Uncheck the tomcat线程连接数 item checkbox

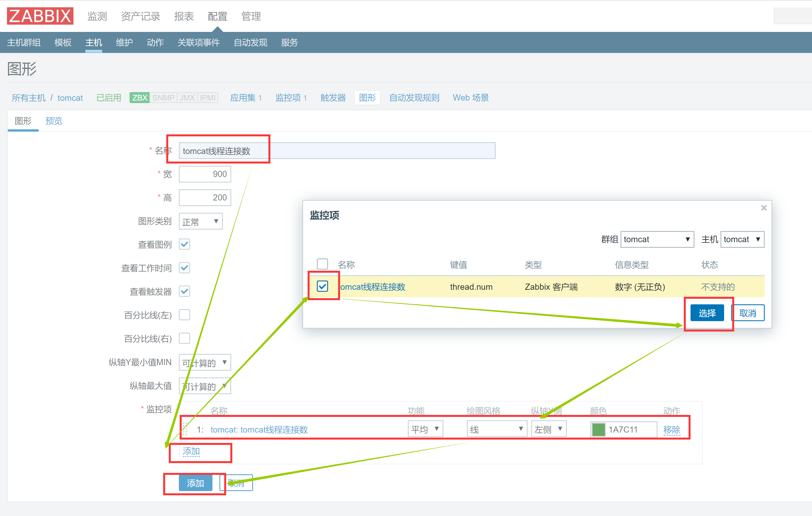[322, 286]
